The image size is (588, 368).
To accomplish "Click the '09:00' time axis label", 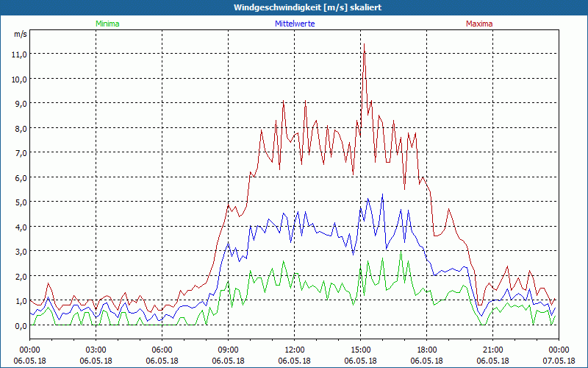I will pyautogui.click(x=229, y=350).
